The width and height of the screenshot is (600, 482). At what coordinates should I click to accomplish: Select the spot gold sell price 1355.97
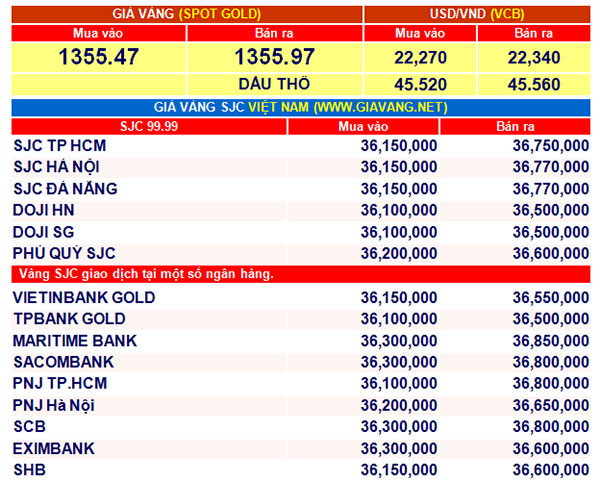(274, 58)
